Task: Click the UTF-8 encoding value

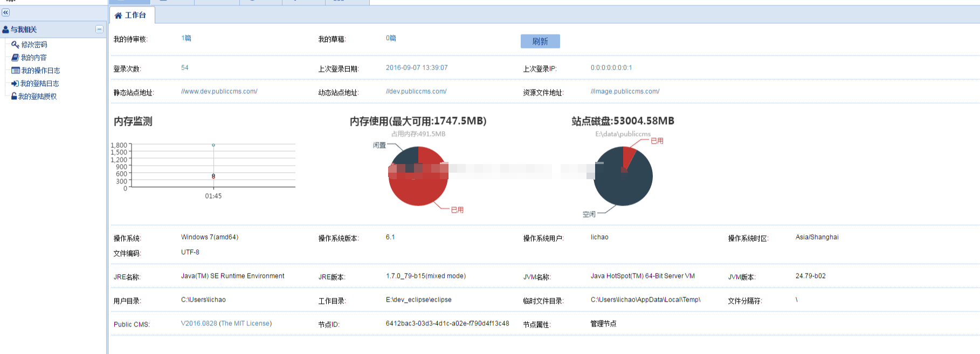Action: [190, 253]
